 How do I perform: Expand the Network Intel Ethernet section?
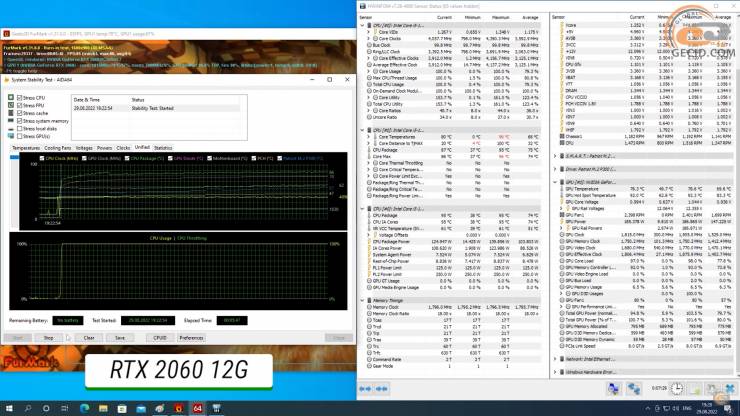pyautogui.click(x=555, y=359)
